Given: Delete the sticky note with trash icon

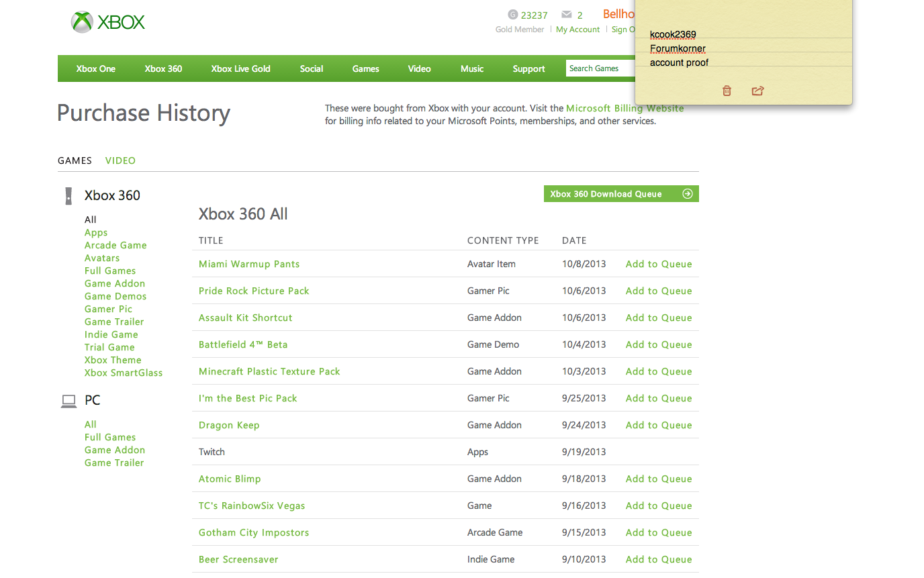Looking at the screenshot, I should point(727,91).
